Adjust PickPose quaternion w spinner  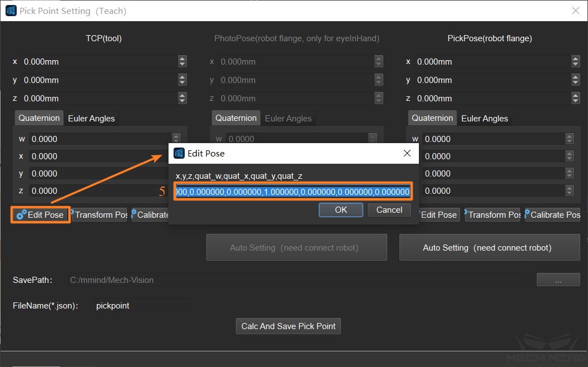569,139
